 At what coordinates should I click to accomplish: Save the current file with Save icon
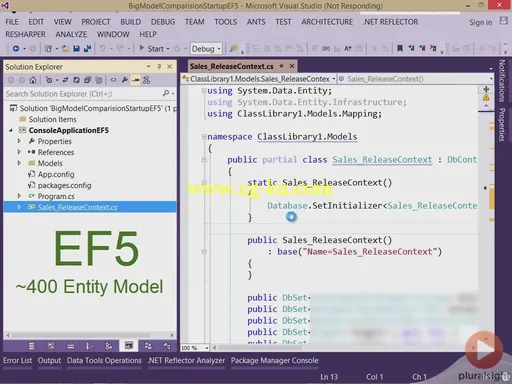coord(76,49)
